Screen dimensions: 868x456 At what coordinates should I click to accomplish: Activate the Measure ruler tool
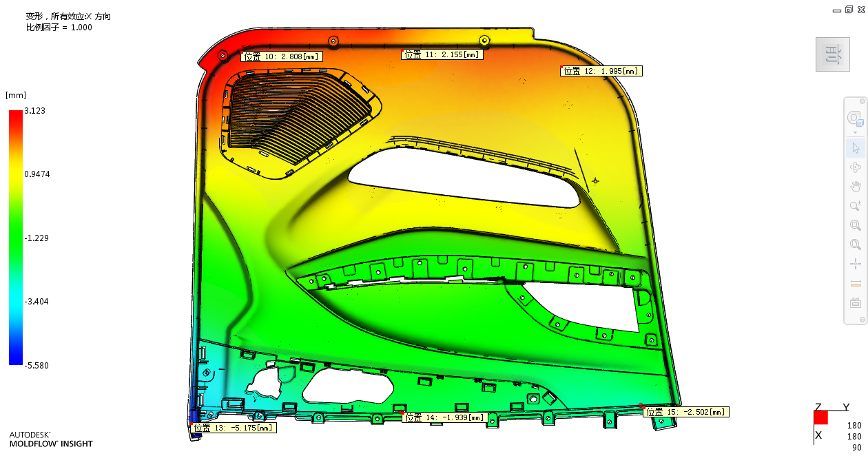(x=856, y=283)
